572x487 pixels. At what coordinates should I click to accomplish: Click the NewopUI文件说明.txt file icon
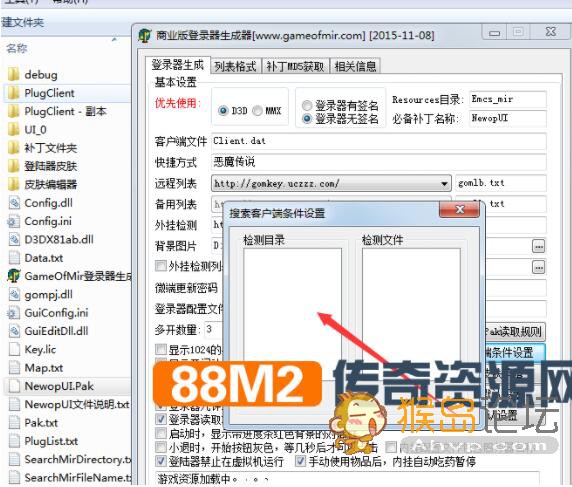tap(14, 404)
